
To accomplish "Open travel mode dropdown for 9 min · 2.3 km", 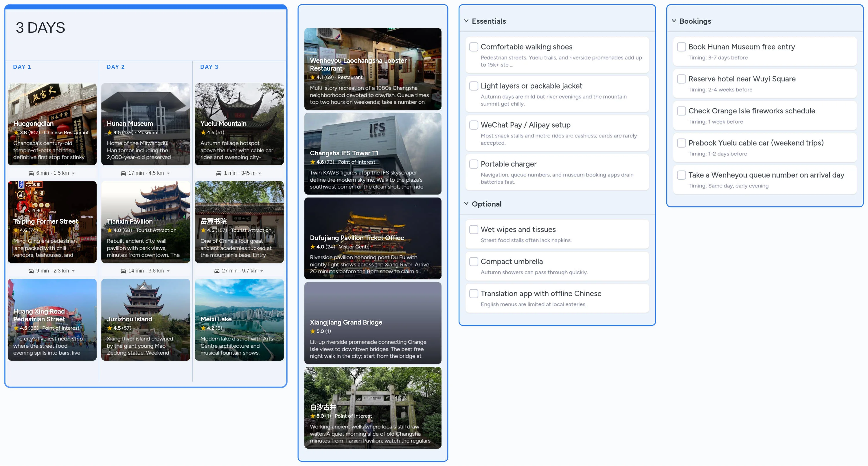I will coord(73,271).
